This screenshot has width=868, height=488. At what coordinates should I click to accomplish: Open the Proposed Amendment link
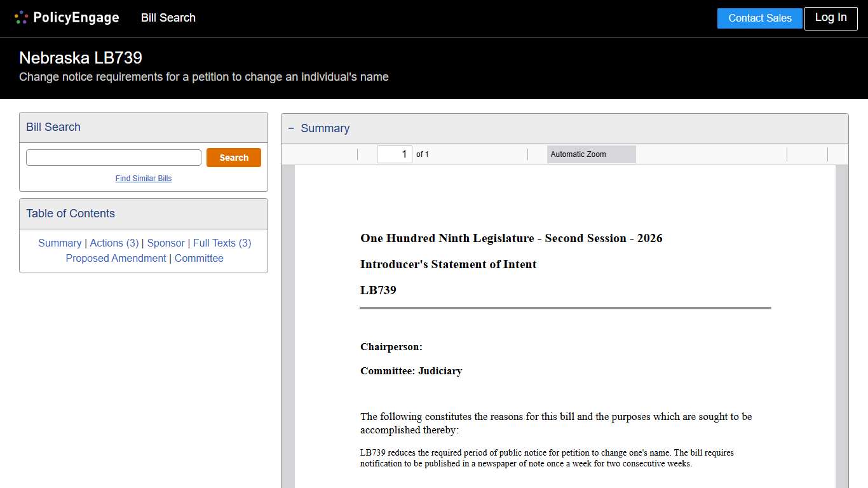tap(116, 258)
